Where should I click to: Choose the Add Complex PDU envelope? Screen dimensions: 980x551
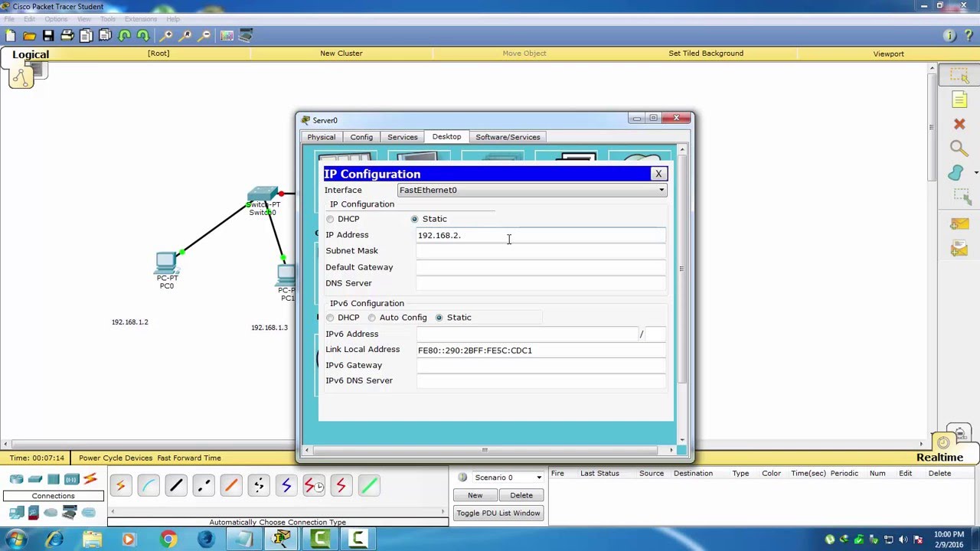click(x=959, y=248)
